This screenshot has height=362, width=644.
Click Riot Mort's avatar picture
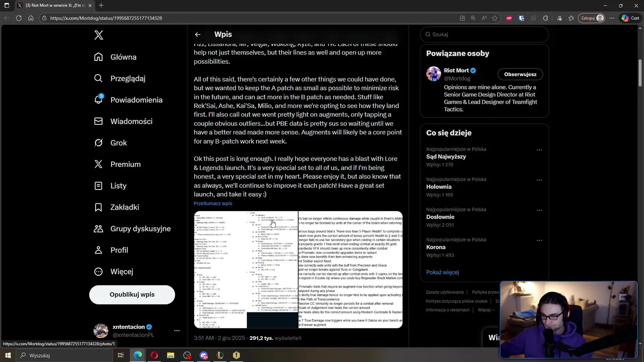coord(434,73)
